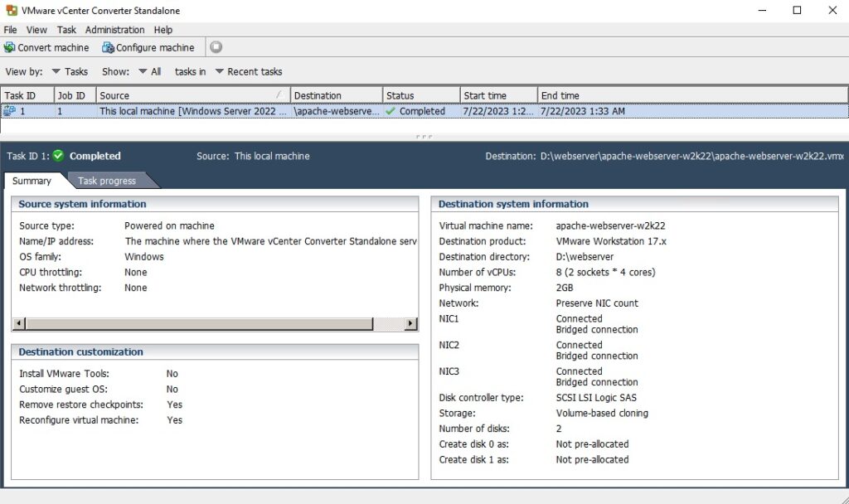This screenshot has height=504, width=849.
Task: Expand the View by Tasks dropdown
Action: tap(70, 71)
